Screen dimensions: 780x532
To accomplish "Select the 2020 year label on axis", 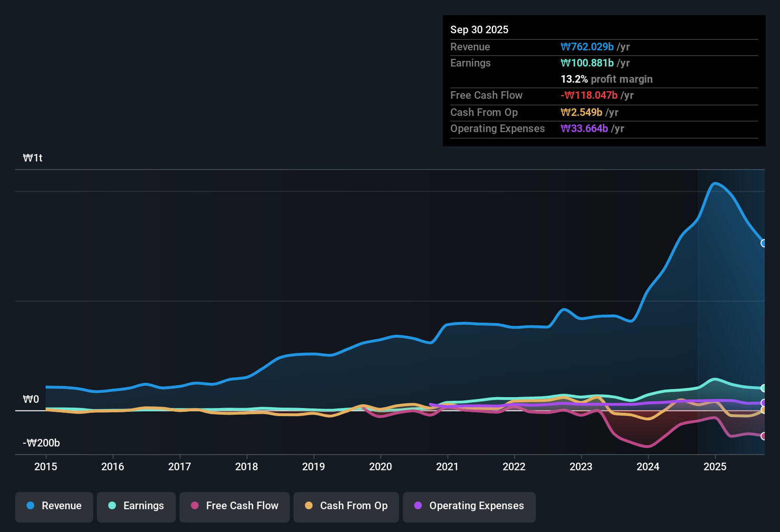I will (x=380, y=467).
